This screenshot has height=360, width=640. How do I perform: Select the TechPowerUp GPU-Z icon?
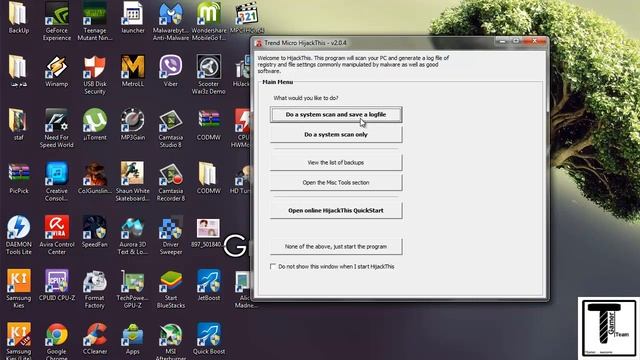click(x=133, y=289)
